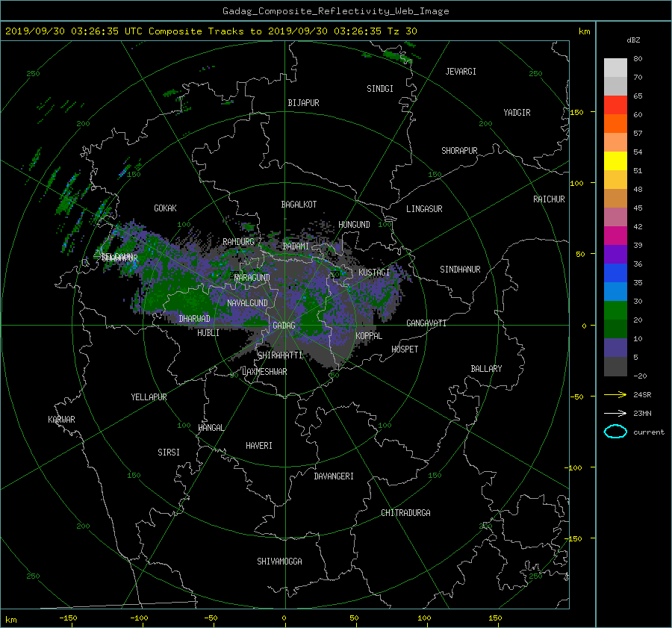Screen dimensions: 672x628
Task: Click the YADGIR city label
Action: [x=517, y=113]
